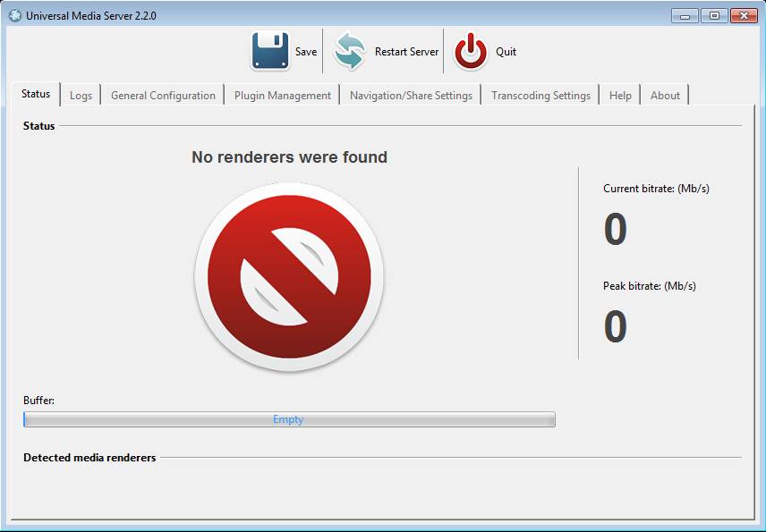The image size is (766, 532).
Task: Select the Navigation/Share Settings tab
Action: click(x=411, y=96)
